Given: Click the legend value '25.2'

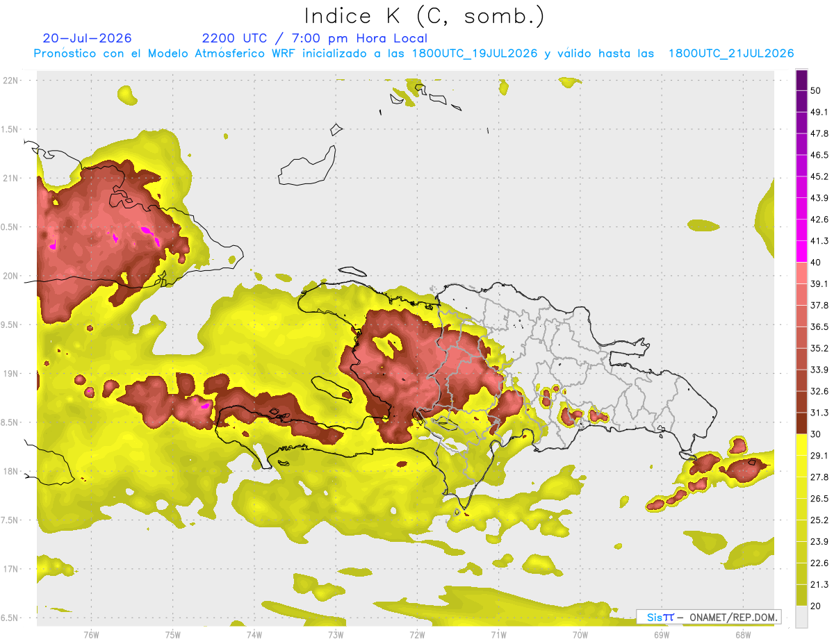Looking at the screenshot, I should point(819,520).
